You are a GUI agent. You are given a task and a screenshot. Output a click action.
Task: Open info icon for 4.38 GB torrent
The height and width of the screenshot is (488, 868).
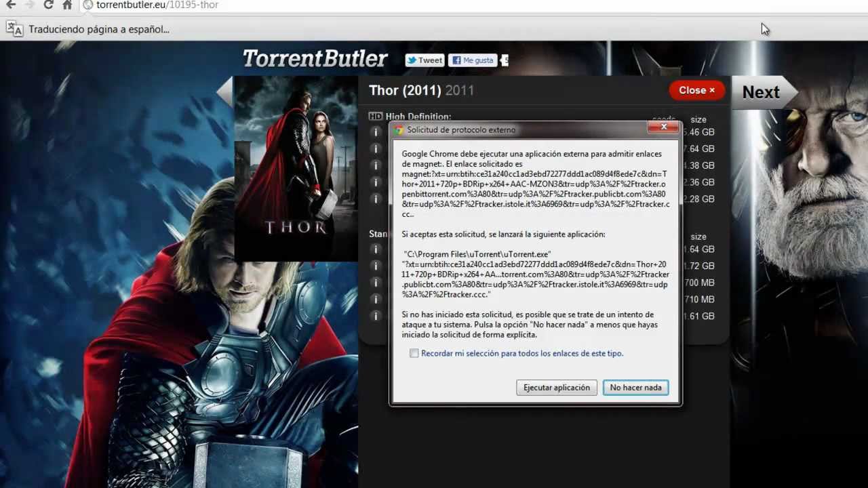[375, 165]
